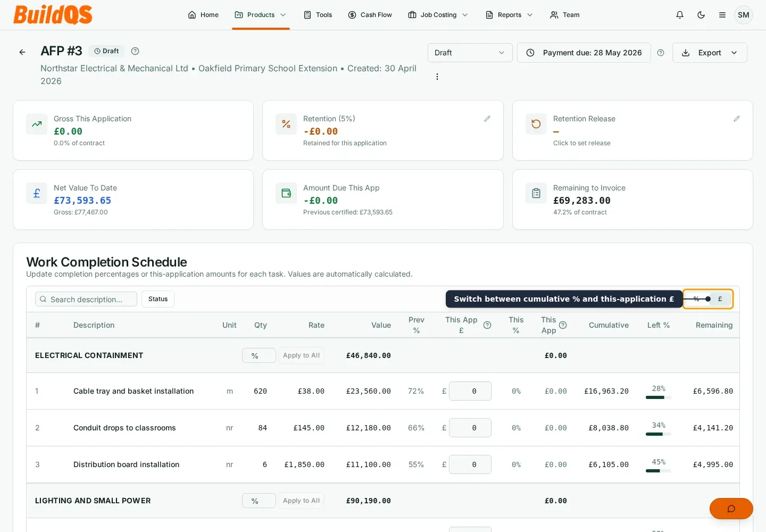Edit Retention (5%) with pencil icon
This screenshot has height=532, width=766.
pos(487,119)
